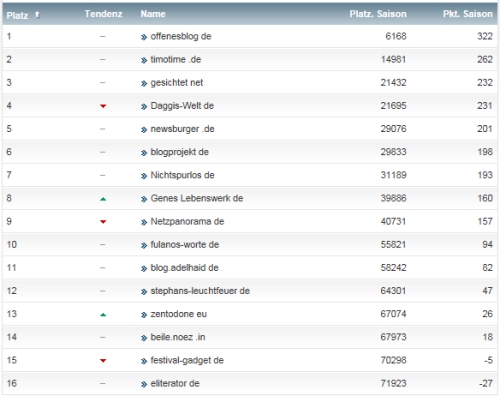Click the green up arrow for Genes Lebenswerk
The image size is (500, 396).
point(103,199)
